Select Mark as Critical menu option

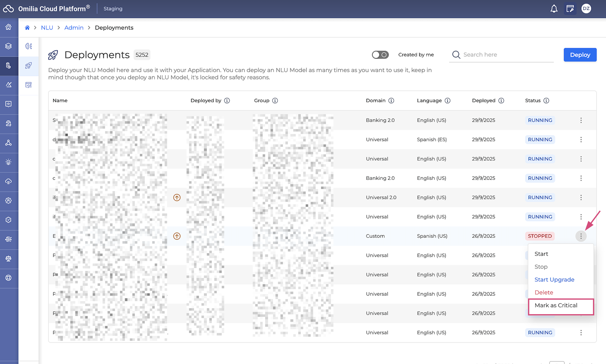[x=556, y=305]
